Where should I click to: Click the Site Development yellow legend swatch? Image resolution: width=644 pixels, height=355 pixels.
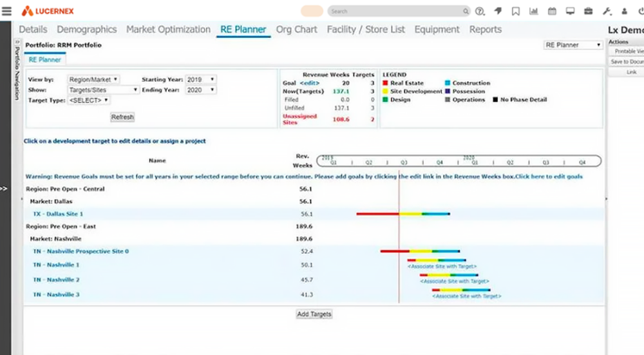385,91
